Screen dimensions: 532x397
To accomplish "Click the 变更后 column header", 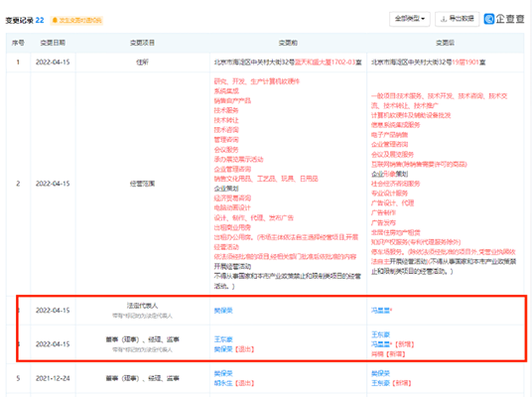I will tap(445, 43).
